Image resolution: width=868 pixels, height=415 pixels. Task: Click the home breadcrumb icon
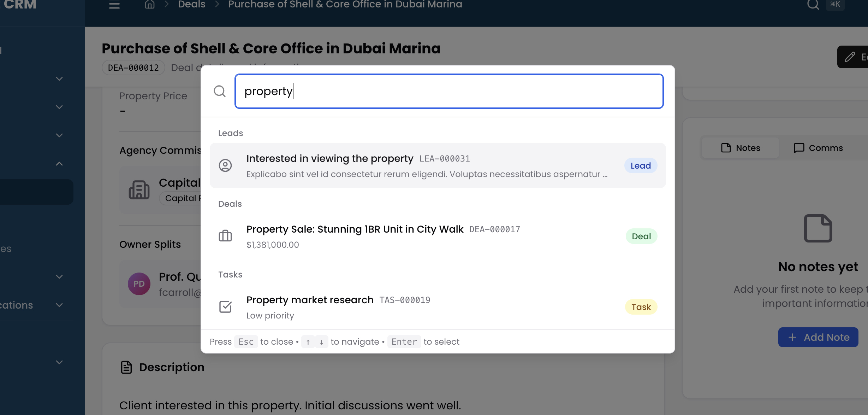click(149, 5)
